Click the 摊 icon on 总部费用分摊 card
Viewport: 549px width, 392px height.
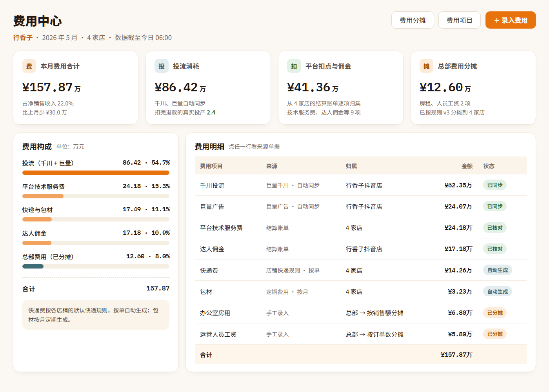tap(427, 66)
